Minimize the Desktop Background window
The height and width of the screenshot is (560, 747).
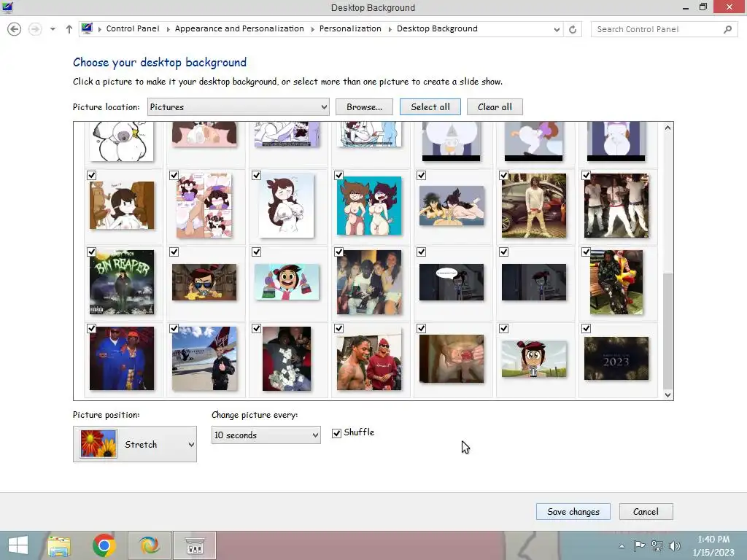coord(686,7)
